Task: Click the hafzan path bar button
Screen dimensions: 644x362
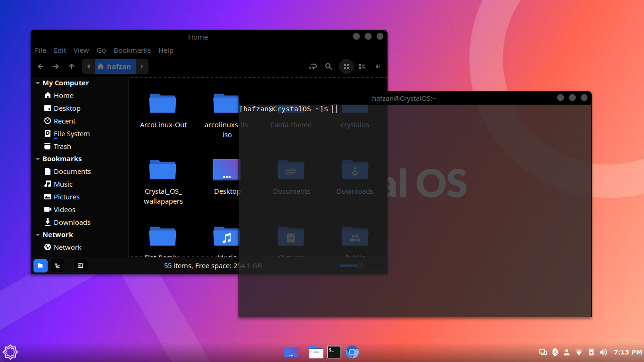Action: coord(115,66)
